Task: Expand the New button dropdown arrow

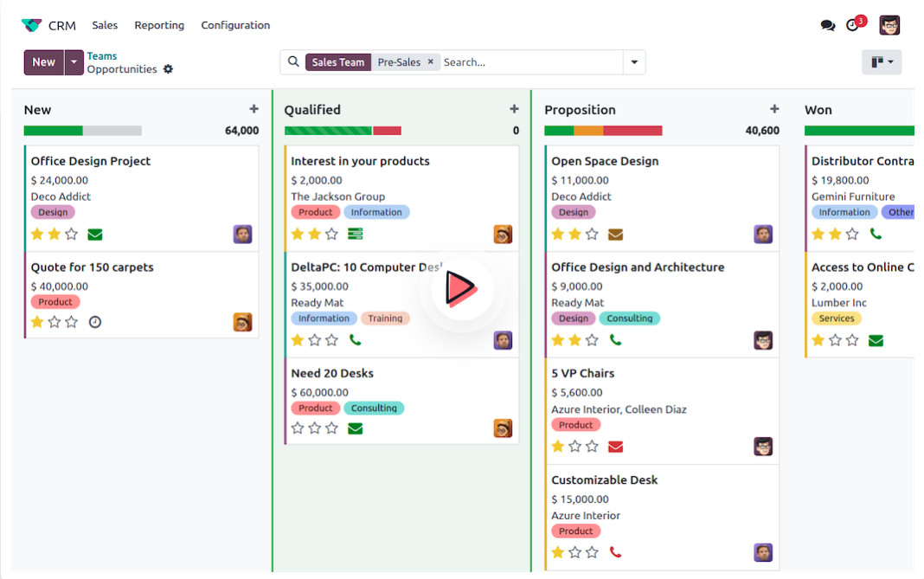Action: point(74,62)
